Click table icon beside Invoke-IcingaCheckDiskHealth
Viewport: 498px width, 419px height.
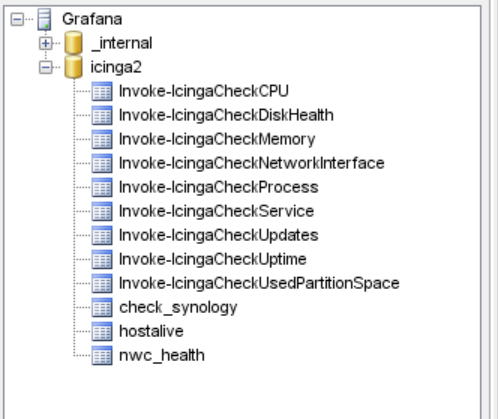[102, 115]
